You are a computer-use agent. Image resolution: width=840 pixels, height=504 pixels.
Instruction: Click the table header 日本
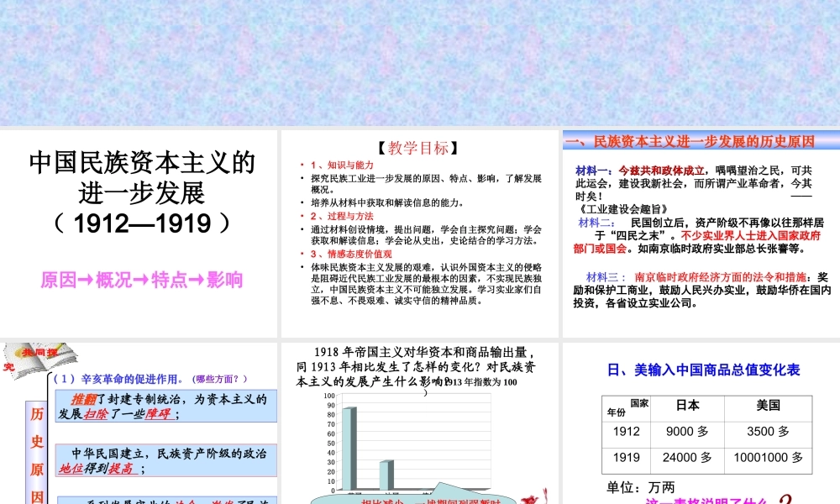[687, 406]
